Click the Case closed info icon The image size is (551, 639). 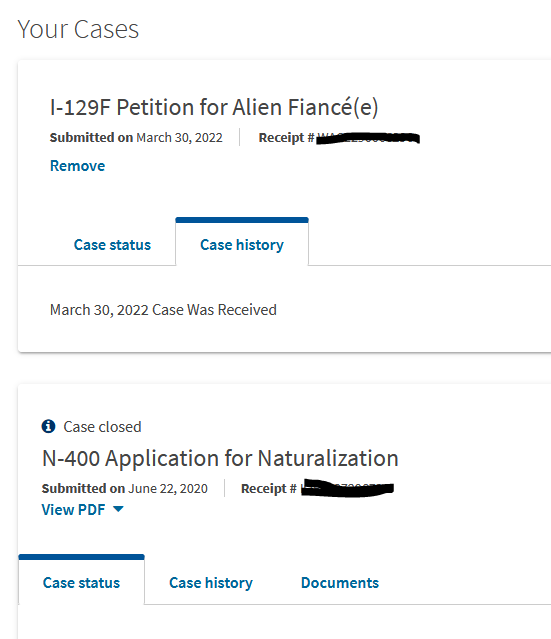coord(48,426)
